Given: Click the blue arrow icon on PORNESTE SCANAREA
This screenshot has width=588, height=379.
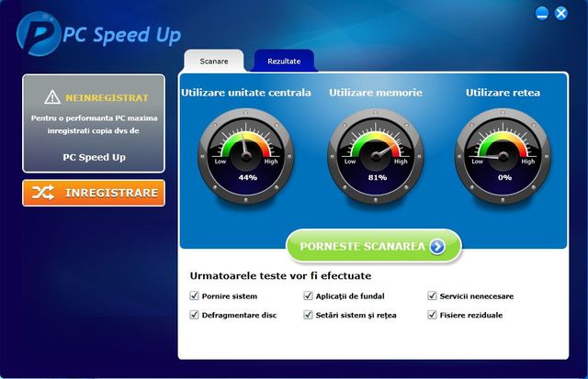Looking at the screenshot, I should 437,247.
